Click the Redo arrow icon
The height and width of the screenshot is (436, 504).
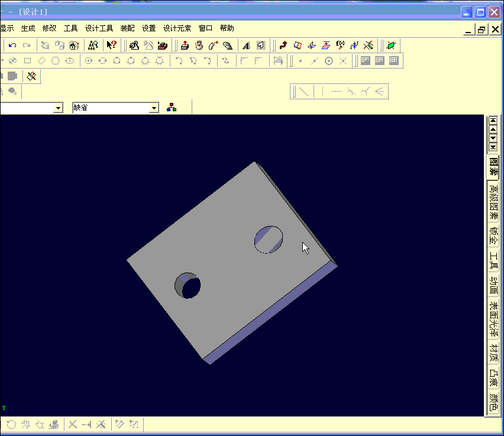(x=27, y=46)
